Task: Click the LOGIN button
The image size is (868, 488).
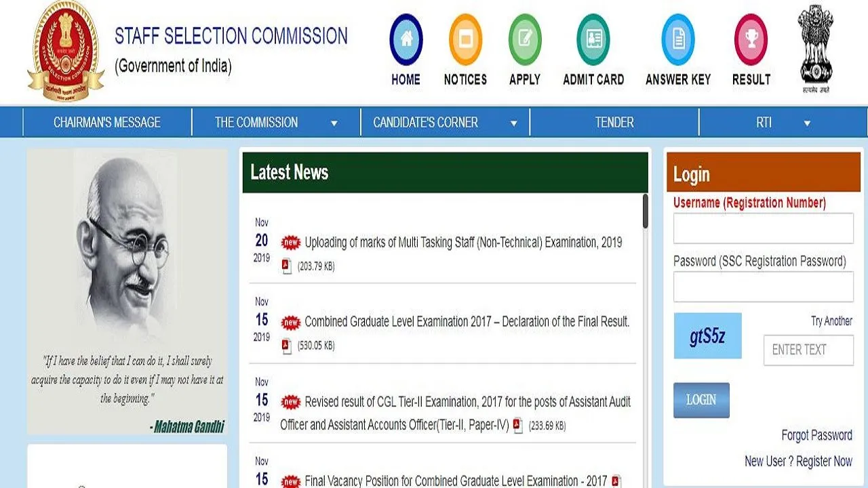Action: point(701,400)
